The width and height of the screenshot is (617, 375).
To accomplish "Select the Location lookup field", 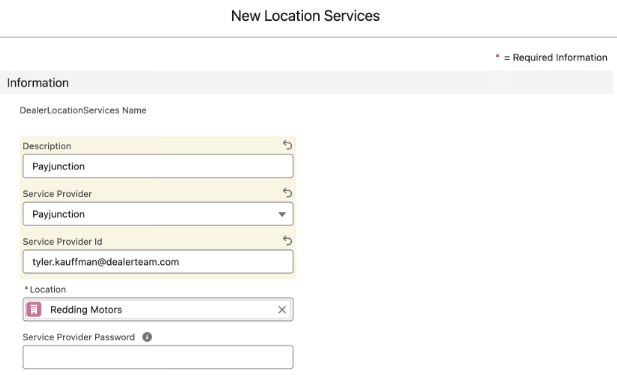I will (x=158, y=310).
